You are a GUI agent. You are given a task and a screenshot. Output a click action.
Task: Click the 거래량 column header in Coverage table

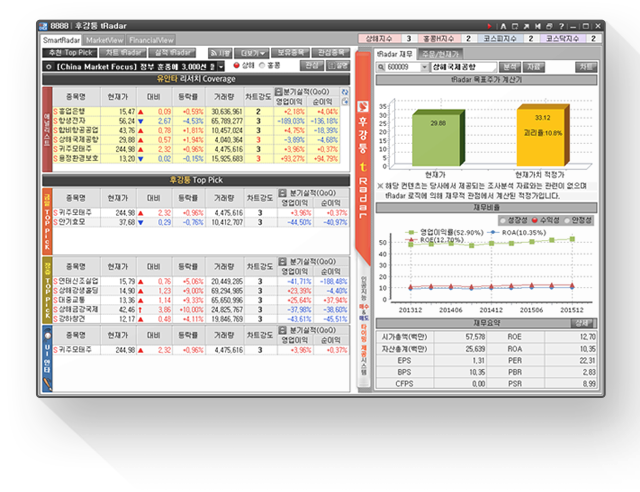pyautogui.click(x=225, y=97)
